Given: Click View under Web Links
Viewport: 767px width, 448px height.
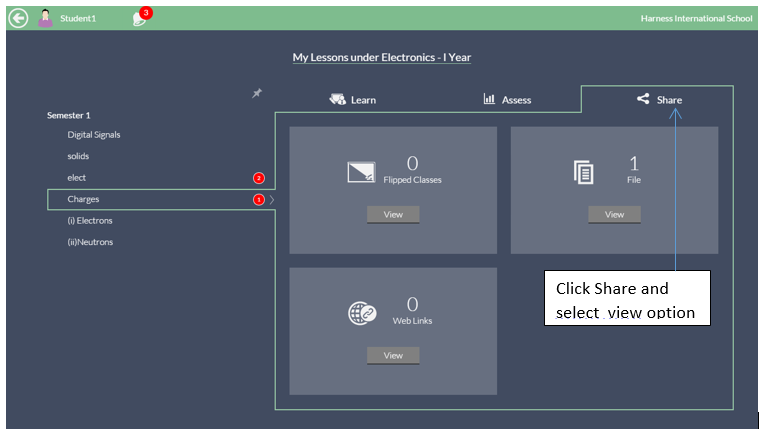Looking at the screenshot, I should tap(393, 356).
